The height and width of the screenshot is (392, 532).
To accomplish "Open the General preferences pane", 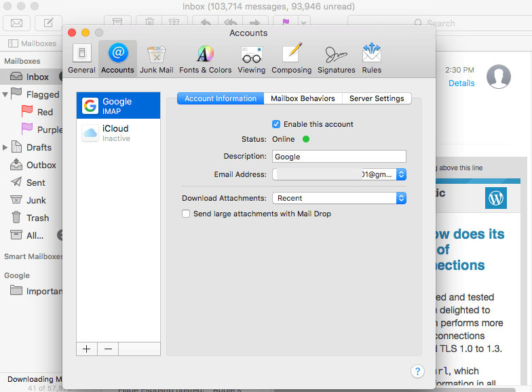I will coord(81,58).
